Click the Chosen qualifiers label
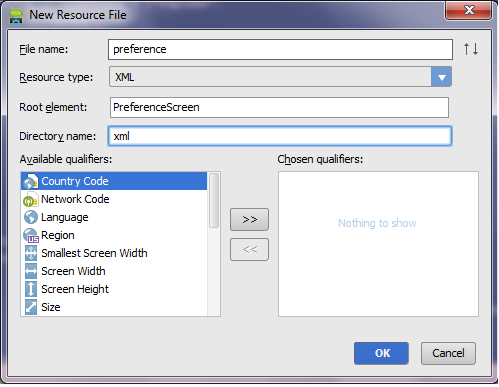Viewport: 499px width, 387px height. (x=320, y=159)
